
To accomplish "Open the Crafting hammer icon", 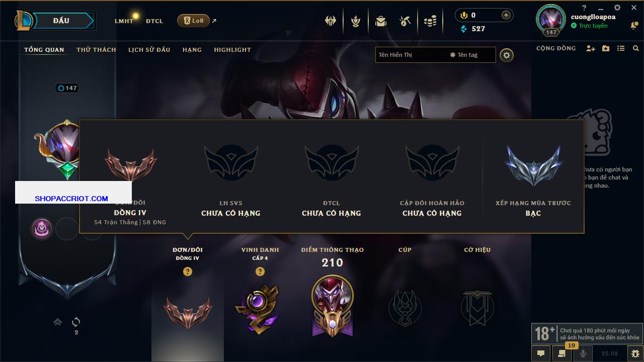I will 405,21.
